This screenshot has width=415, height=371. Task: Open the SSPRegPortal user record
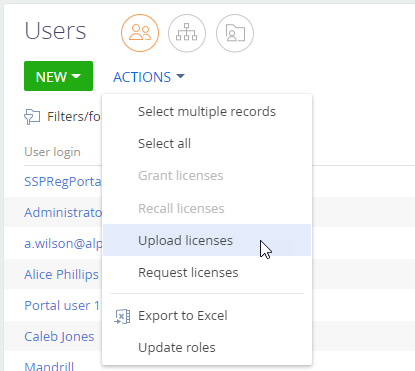pos(62,182)
